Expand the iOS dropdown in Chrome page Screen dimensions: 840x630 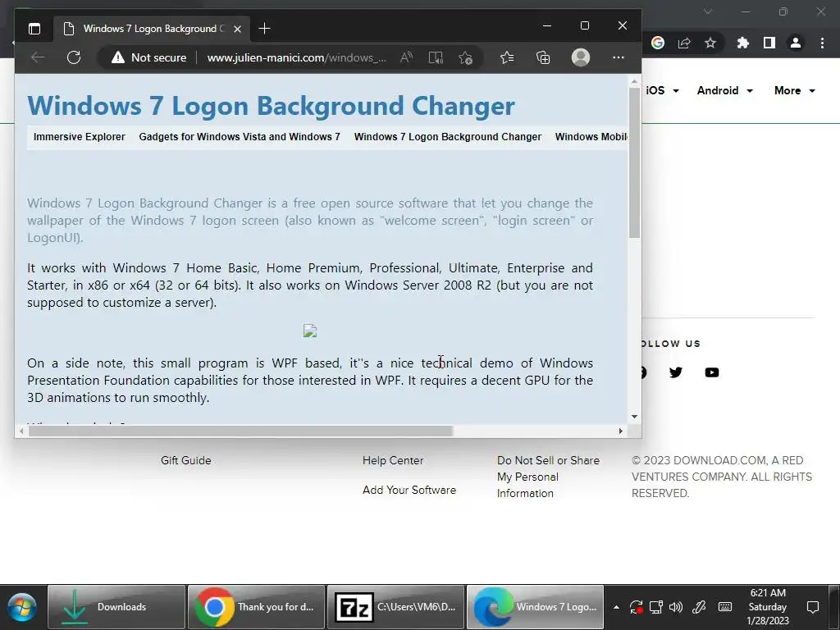[x=663, y=90]
